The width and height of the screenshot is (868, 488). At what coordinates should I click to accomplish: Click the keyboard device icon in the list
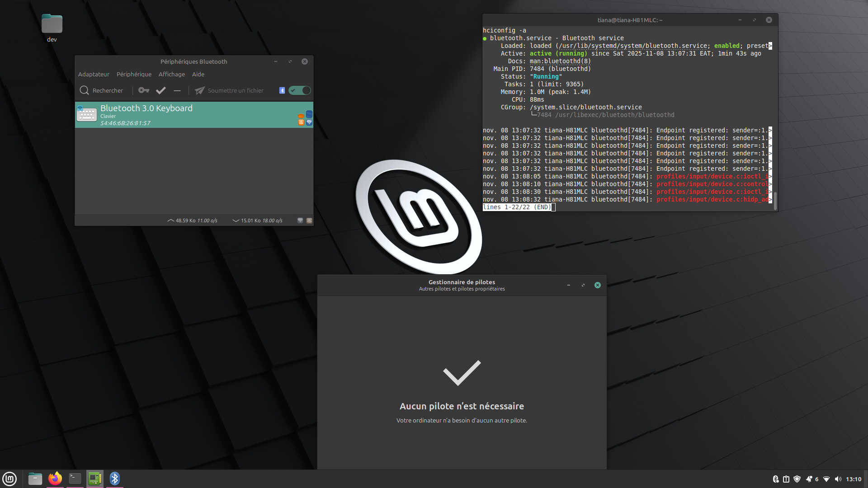tap(86, 114)
